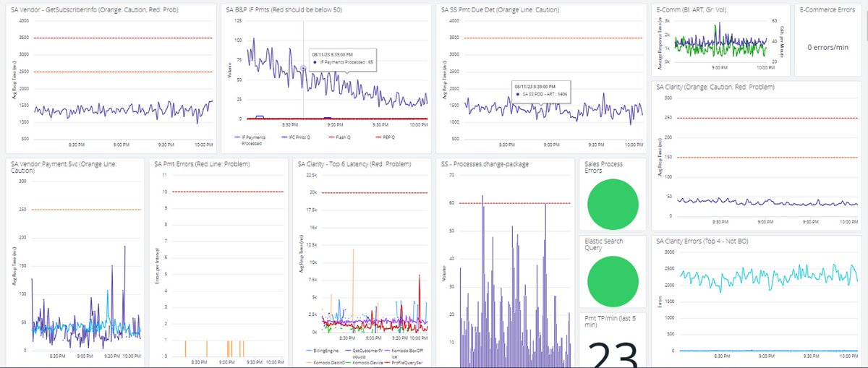Click the orange 250 caution line in Vendor Payment Svc
Screen dimensions: 868x368
tap(85, 210)
